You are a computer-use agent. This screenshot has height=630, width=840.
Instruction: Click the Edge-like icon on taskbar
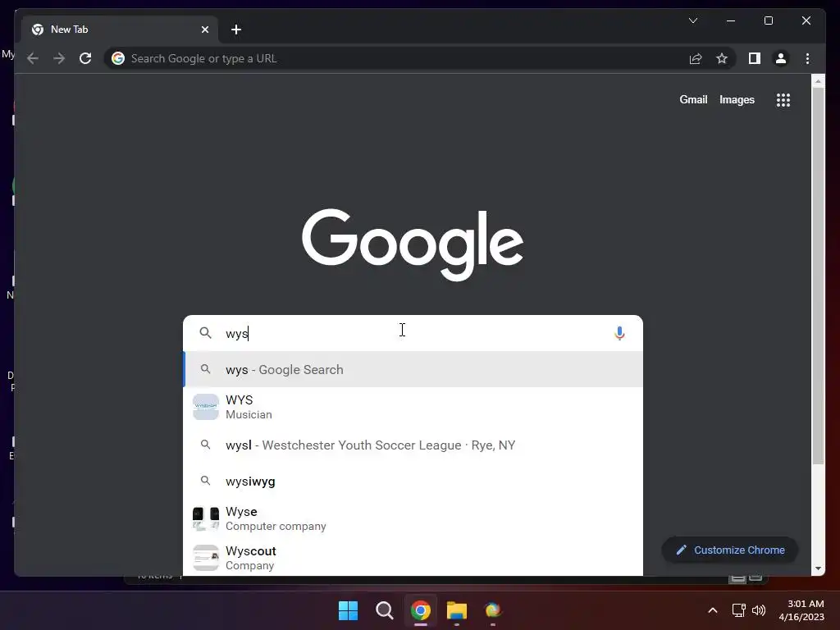tap(493, 610)
